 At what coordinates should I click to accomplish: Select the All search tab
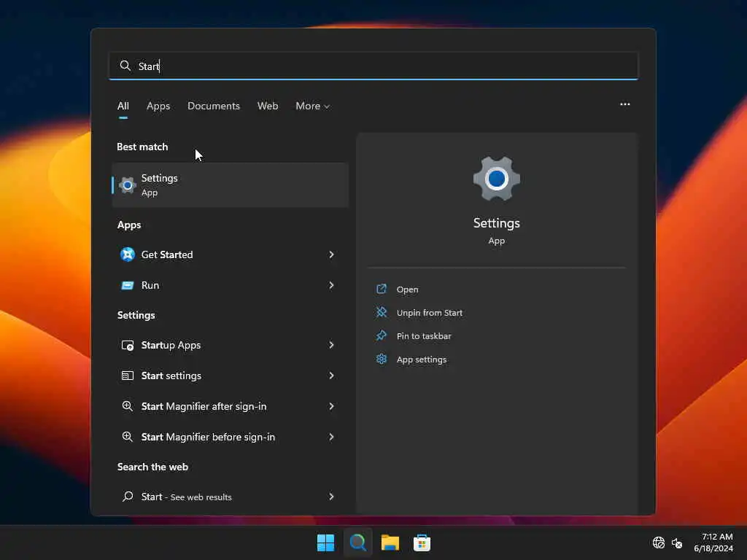[123, 106]
